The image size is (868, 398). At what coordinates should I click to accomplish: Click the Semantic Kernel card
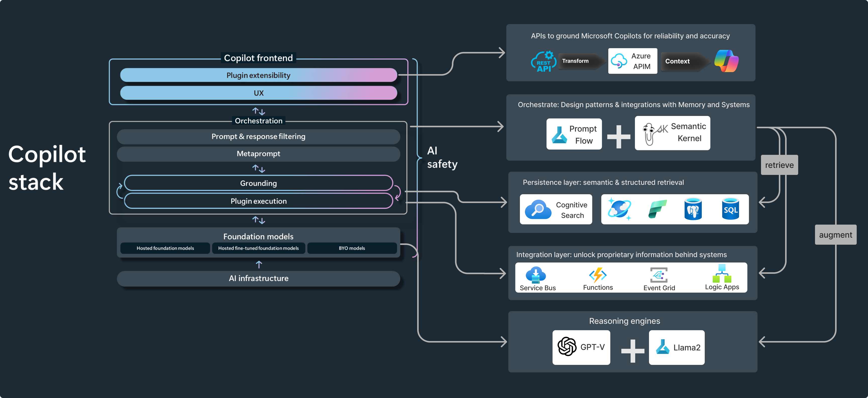(672, 133)
